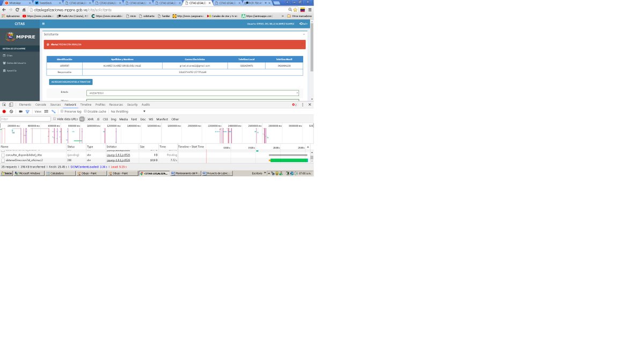
Task: Collapse the Solicitante panel
Action: pyautogui.click(x=304, y=34)
